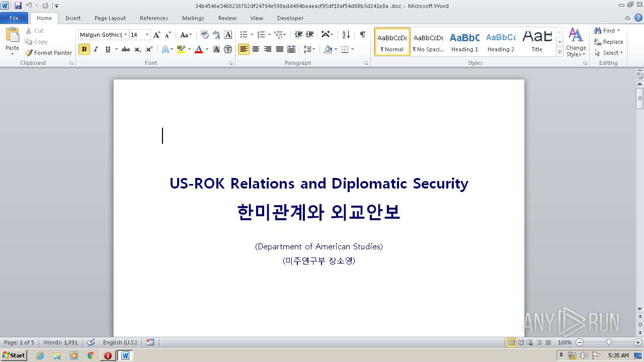Apply Shading color
The height and width of the screenshot is (362, 644).
[x=328, y=49]
